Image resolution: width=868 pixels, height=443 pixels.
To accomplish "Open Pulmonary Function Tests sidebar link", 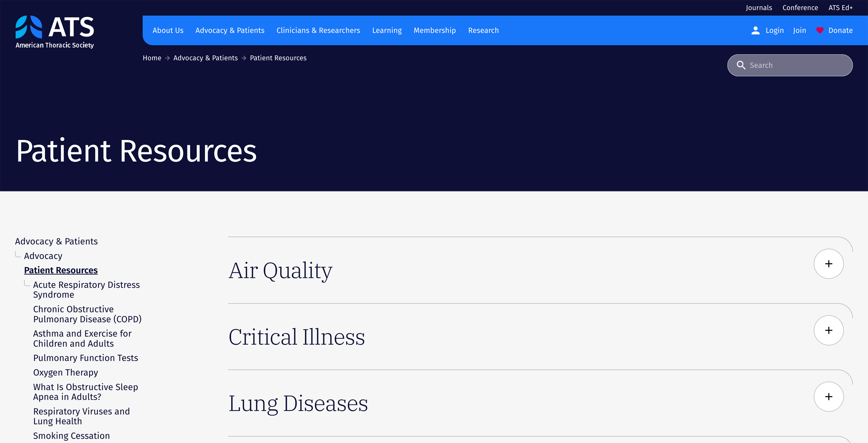I will (85, 358).
